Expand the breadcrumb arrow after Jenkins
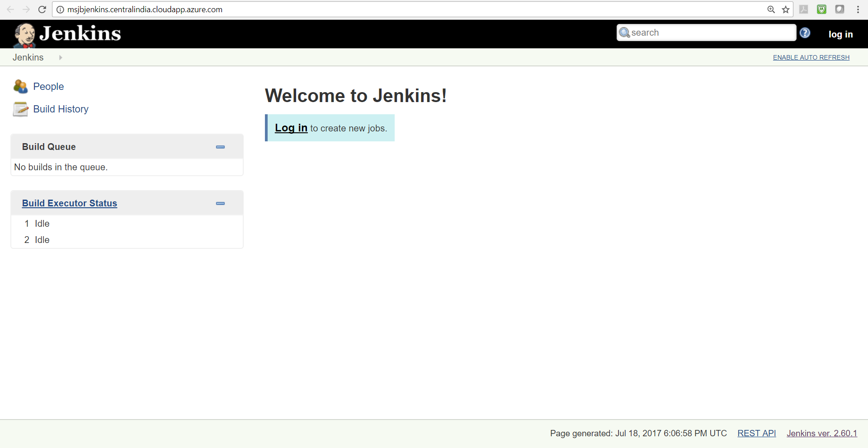 click(x=61, y=57)
